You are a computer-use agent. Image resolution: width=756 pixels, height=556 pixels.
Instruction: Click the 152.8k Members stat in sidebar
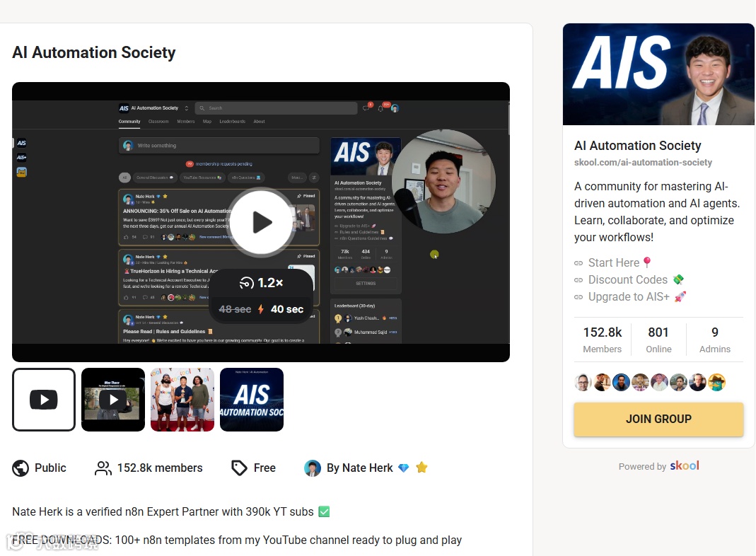pyautogui.click(x=603, y=340)
